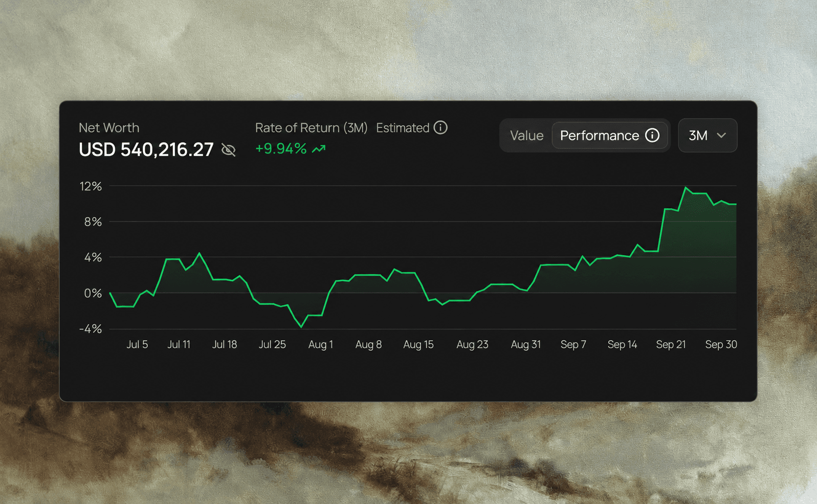Image resolution: width=817 pixels, height=504 pixels.
Task: Click the Jul 5 date label
Action: [x=137, y=344]
